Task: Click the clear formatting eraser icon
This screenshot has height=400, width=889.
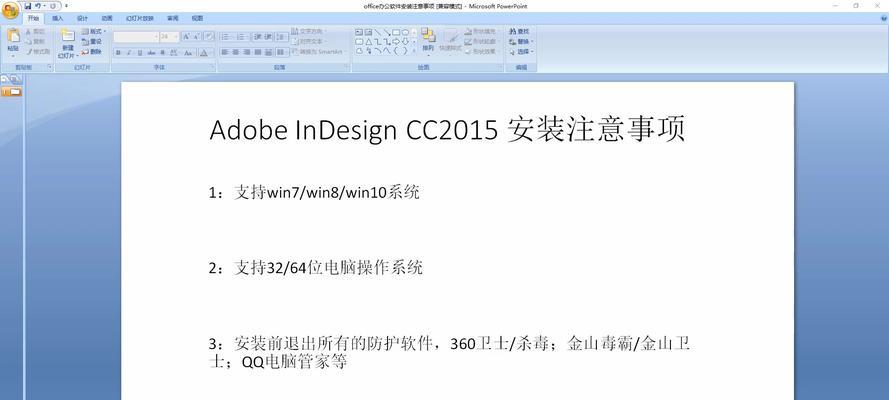Action: (209, 37)
